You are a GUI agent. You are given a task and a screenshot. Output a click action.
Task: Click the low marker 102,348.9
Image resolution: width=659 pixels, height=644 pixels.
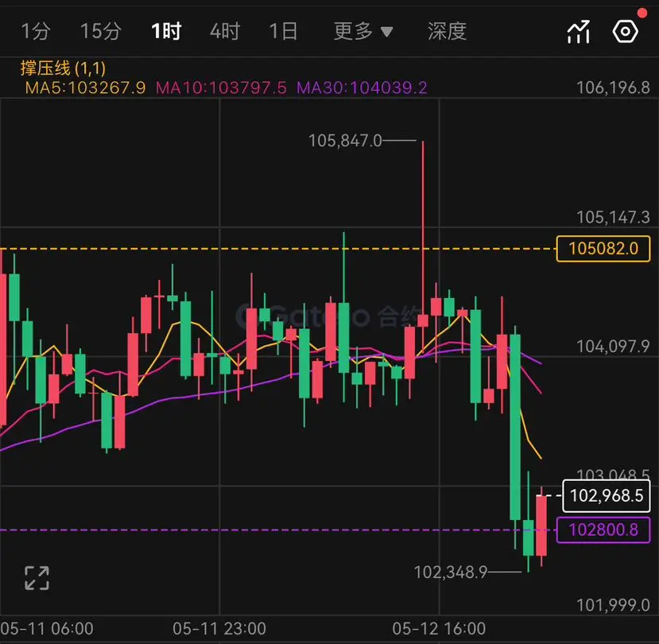coord(451,572)
